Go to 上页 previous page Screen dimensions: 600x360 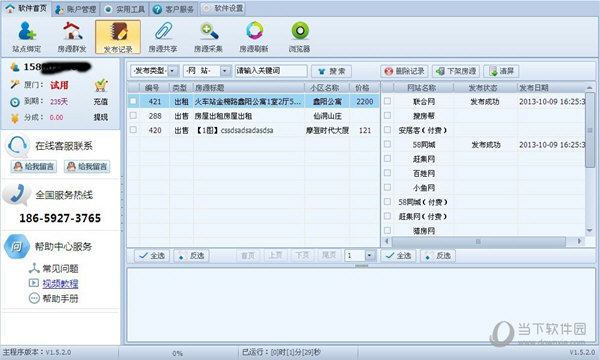[275, 255]
